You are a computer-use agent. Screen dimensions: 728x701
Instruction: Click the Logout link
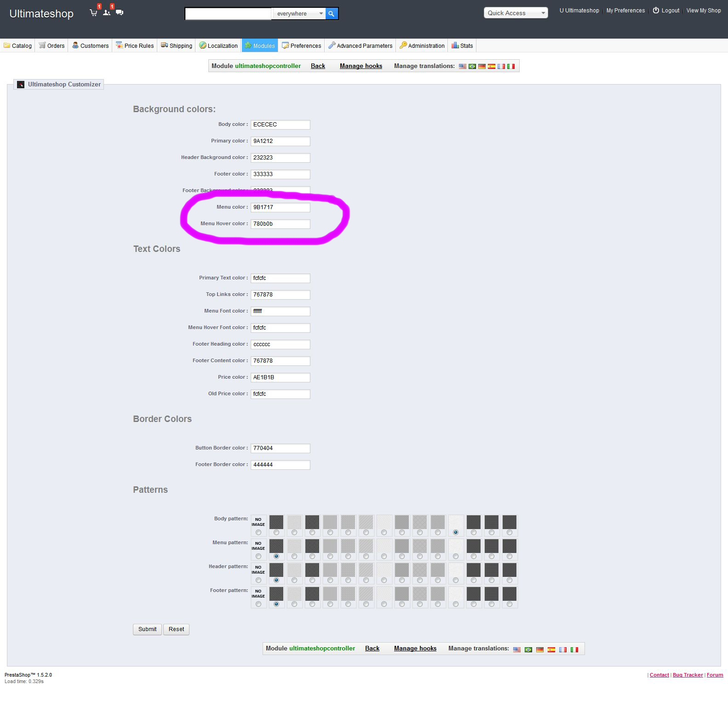click(x=666, y=11)
